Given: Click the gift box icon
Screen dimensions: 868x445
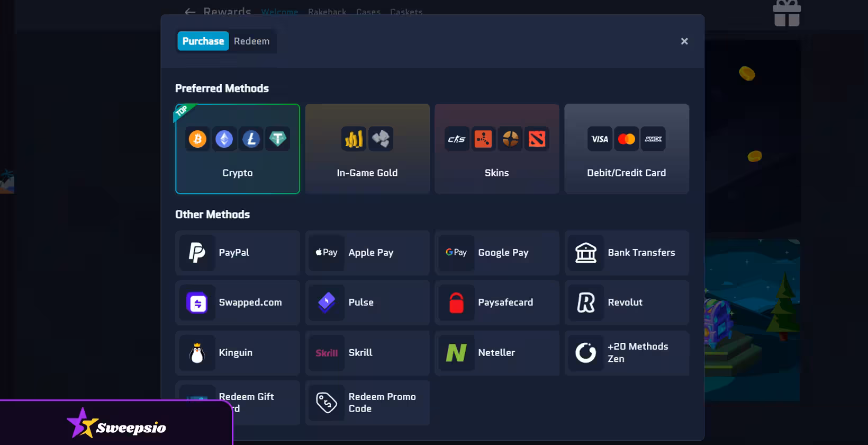Looking at the screenshot, I should pos(787,13).
